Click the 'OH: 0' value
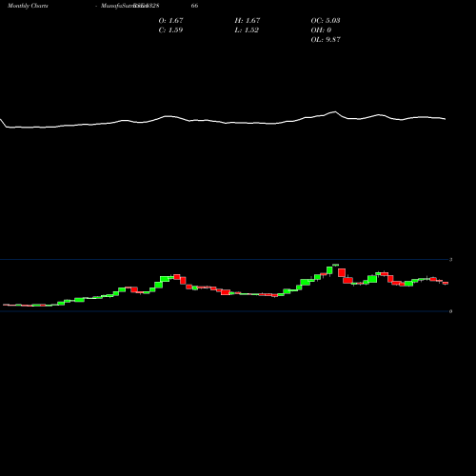Image resolution: width=476 pixels, height=476 pixels. click(x=321, y=30)
